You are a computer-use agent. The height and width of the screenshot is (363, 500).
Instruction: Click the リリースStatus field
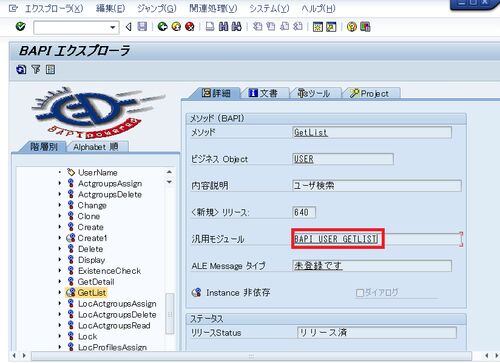(x=376, y=332)
